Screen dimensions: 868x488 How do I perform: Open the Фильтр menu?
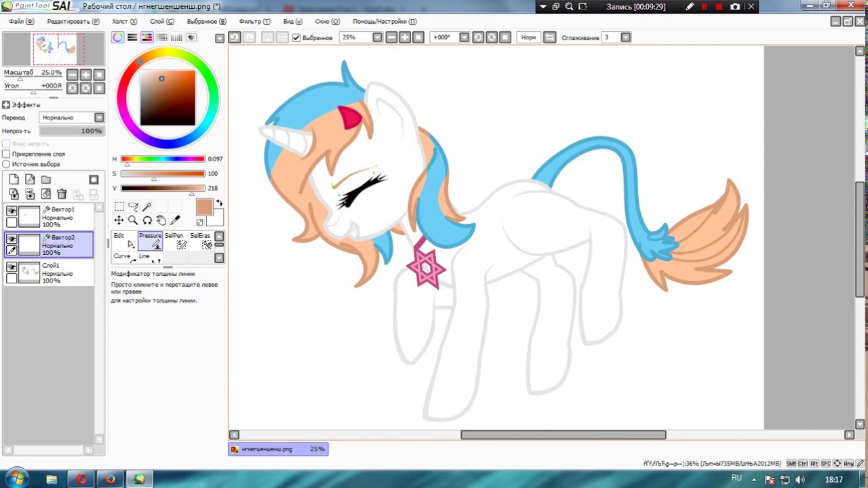click(255, 22)
